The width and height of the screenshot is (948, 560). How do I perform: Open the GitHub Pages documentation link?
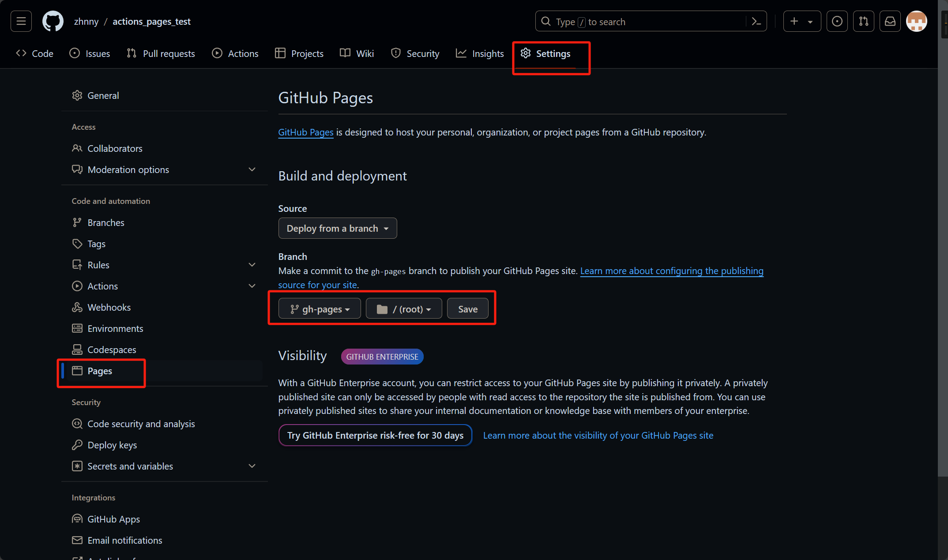tap(305, 132)
